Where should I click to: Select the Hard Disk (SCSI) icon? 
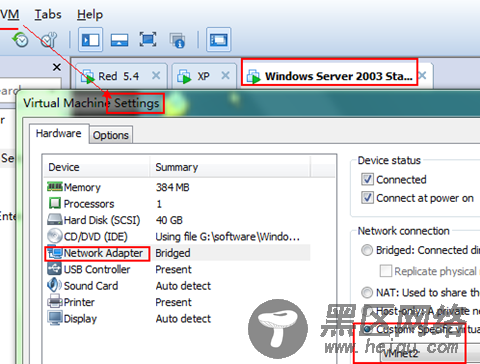(55, 219)
